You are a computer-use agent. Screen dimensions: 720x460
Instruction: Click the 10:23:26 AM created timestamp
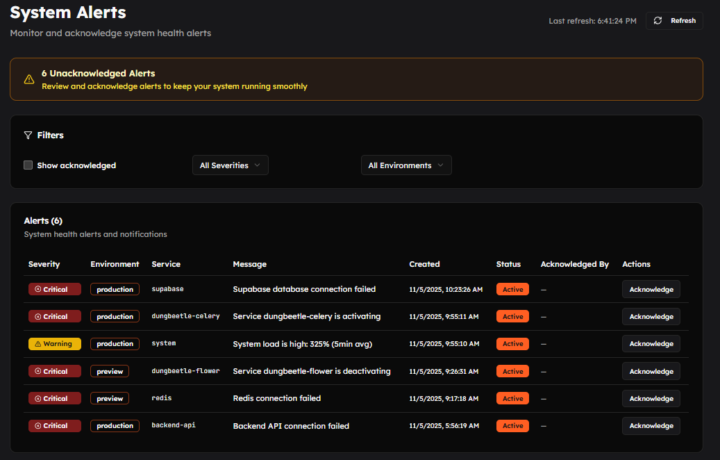(x=446, y=290)
